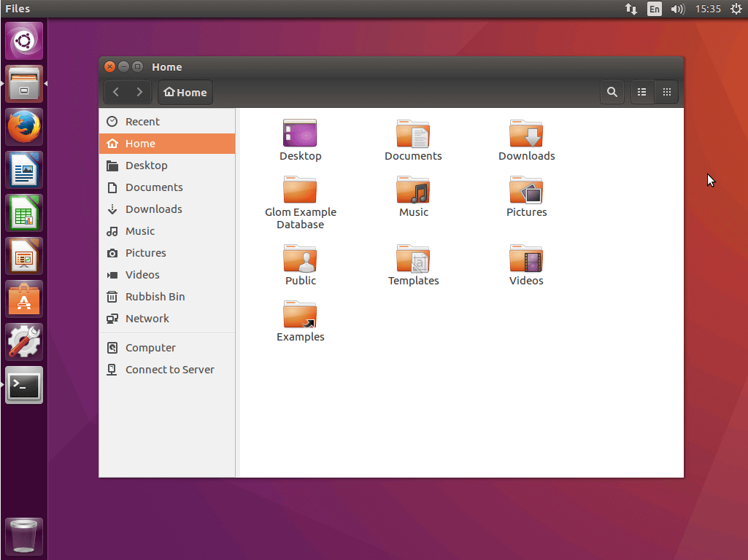Click the 15:35 clock
This screenshot has height=560, width=748.
[x=708, y=9]
